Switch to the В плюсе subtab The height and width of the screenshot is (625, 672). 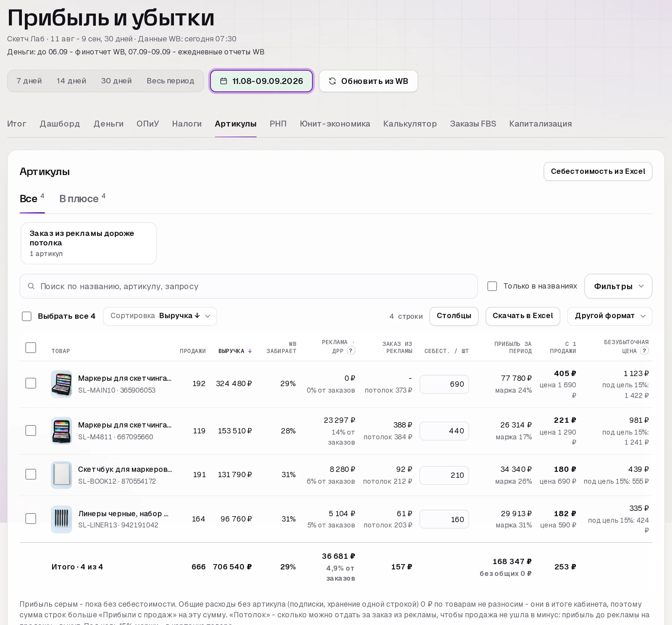point(82,199)
